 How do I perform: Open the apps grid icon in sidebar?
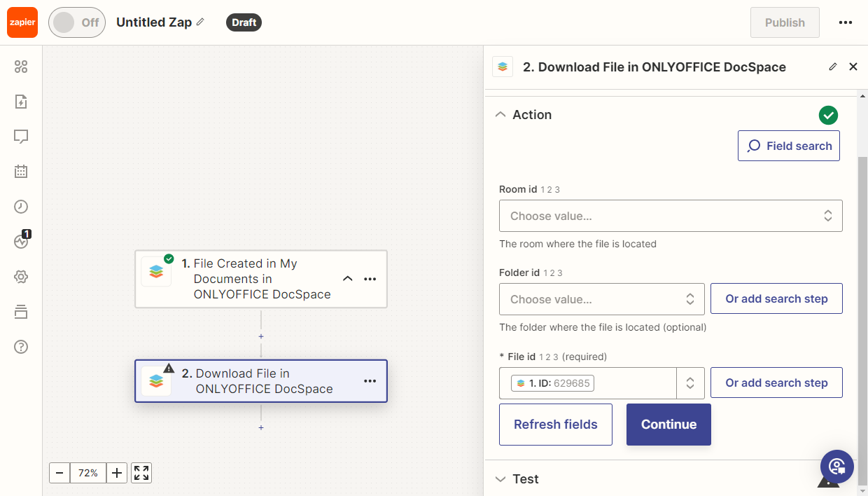21,67
